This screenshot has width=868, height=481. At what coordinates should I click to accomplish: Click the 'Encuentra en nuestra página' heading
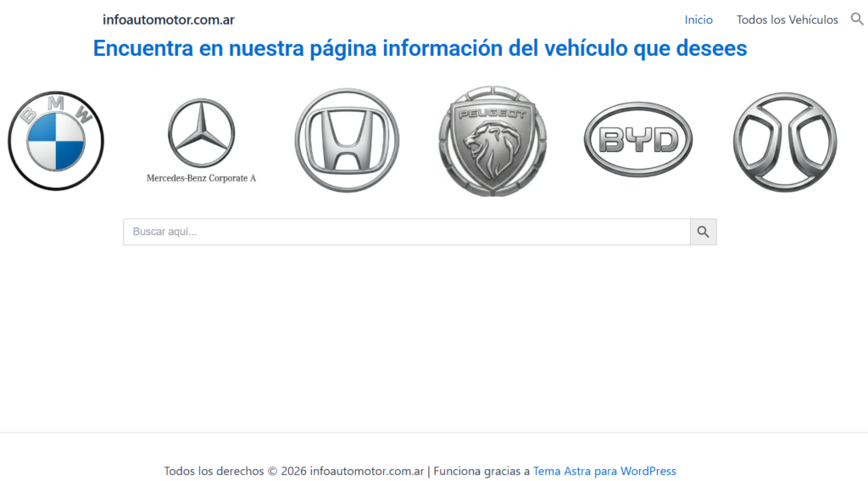(x=420, y=48)
